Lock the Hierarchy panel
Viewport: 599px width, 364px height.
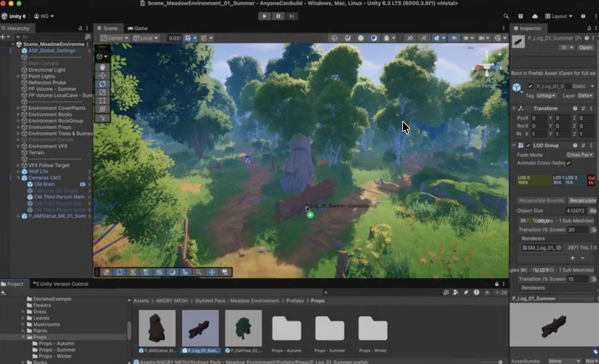tap(80, 28)
